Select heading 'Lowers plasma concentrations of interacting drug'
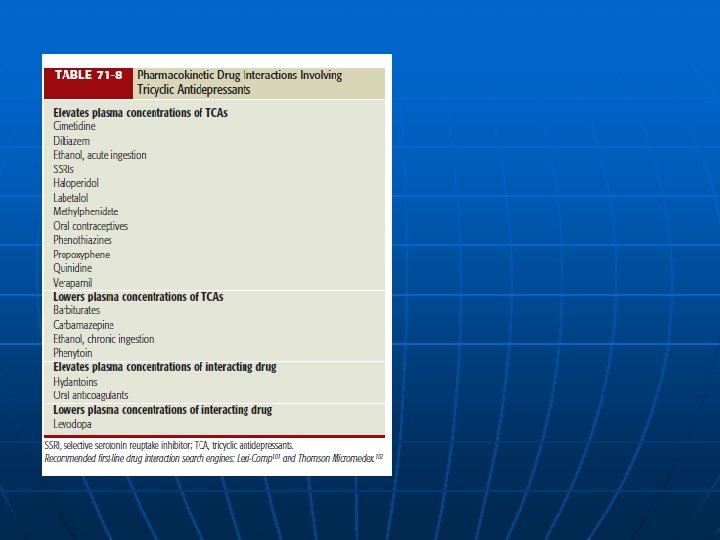720x540 pixels. 163,410
